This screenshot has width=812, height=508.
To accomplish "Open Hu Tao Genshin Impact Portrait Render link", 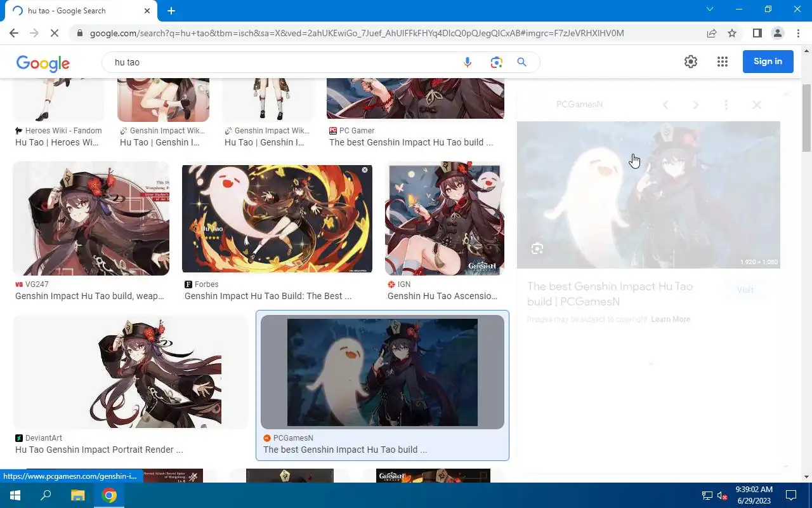I will (x=99, y=450).
